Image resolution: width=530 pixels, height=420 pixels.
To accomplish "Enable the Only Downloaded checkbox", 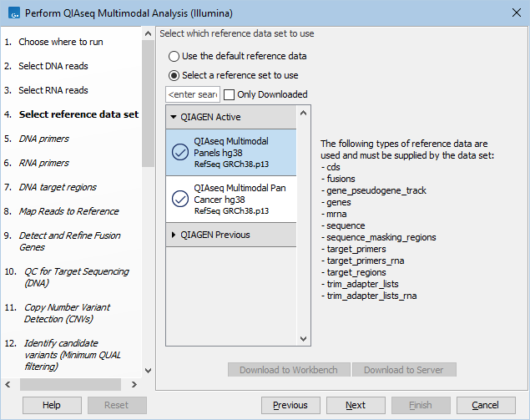I will pos(229,94).
